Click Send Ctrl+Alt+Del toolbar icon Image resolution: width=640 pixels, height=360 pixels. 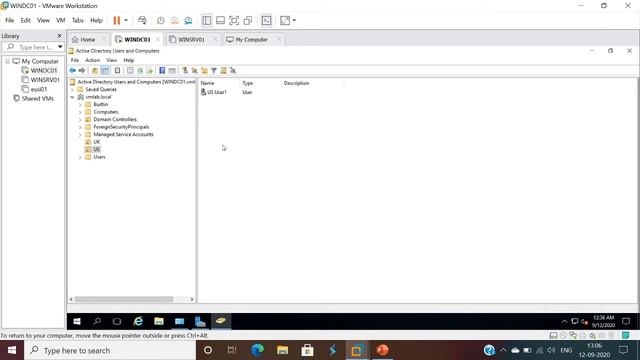(x=142, y=20)
